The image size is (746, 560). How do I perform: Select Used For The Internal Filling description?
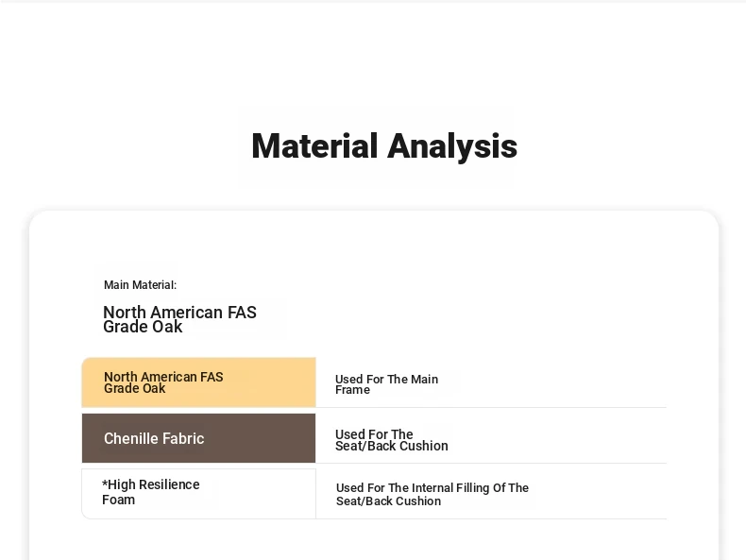tap(432, 494)
